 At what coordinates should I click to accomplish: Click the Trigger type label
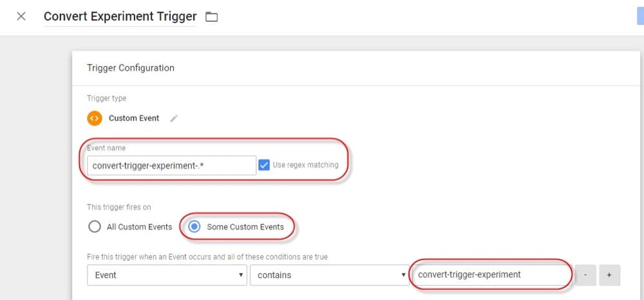click(107, 98)
